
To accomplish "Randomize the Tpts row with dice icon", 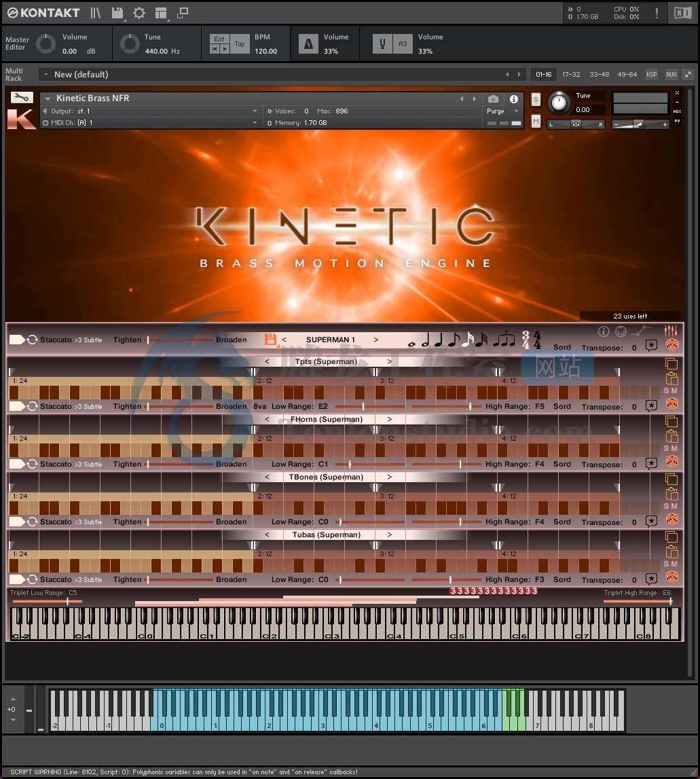I will [x=671, y=403].
